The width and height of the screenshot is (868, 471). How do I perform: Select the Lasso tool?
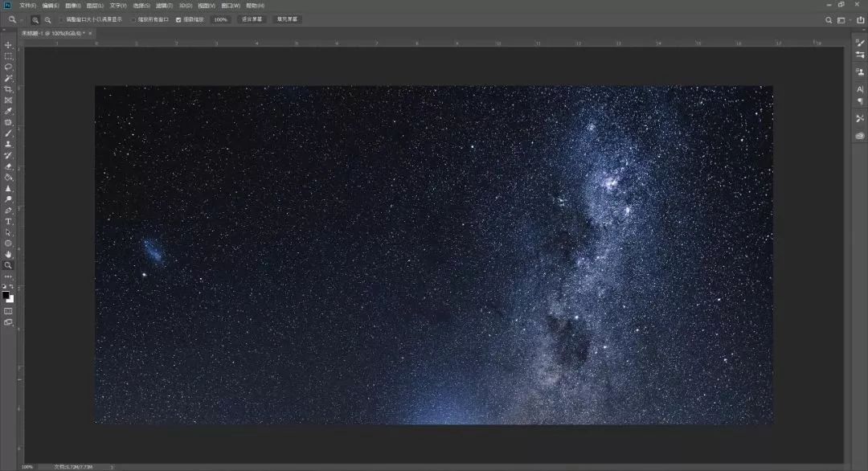click(x=8, y=68)
